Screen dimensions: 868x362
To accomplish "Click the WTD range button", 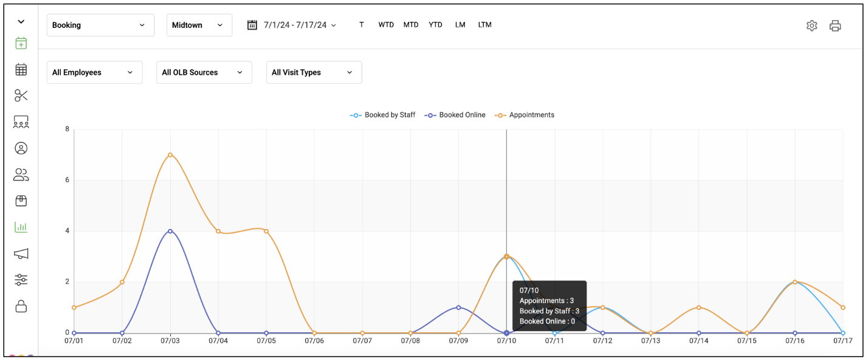I will [386, 25].
